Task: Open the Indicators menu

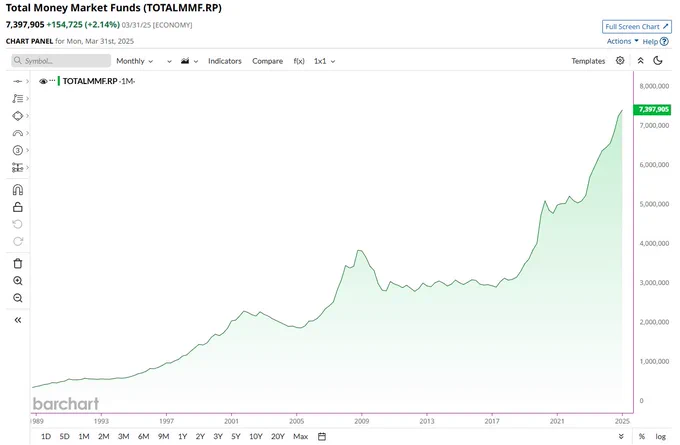Action: pyautogui.click(x=225, y=61)
